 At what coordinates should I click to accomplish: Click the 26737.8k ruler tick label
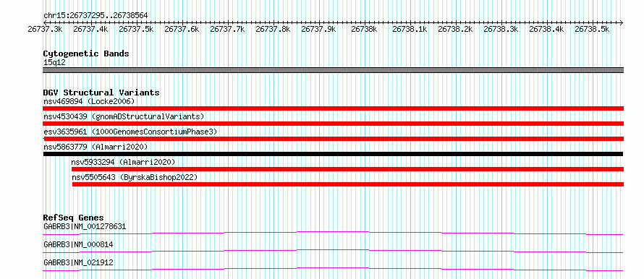coord(273,29)
